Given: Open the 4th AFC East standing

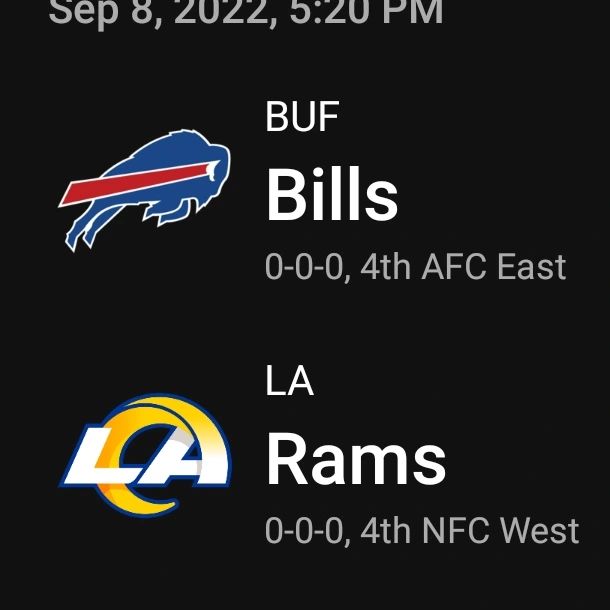Looking at the screenshot, I should [462, 267].
